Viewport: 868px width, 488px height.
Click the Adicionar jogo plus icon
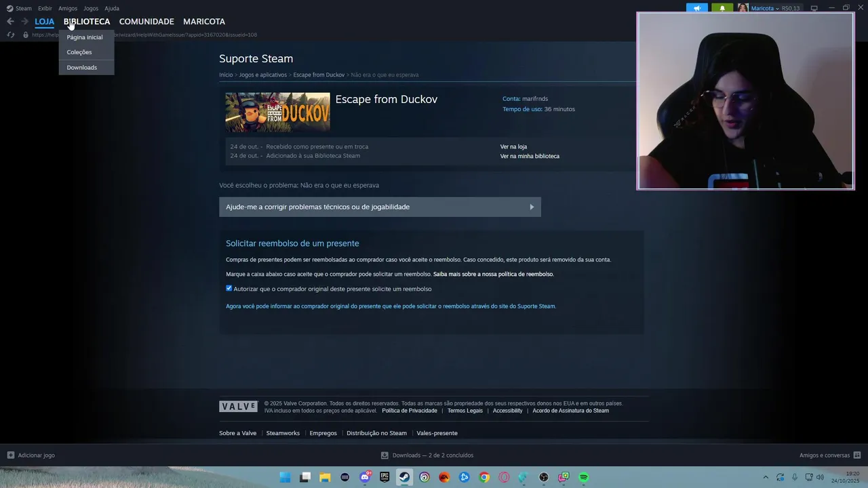coord(10,455)
